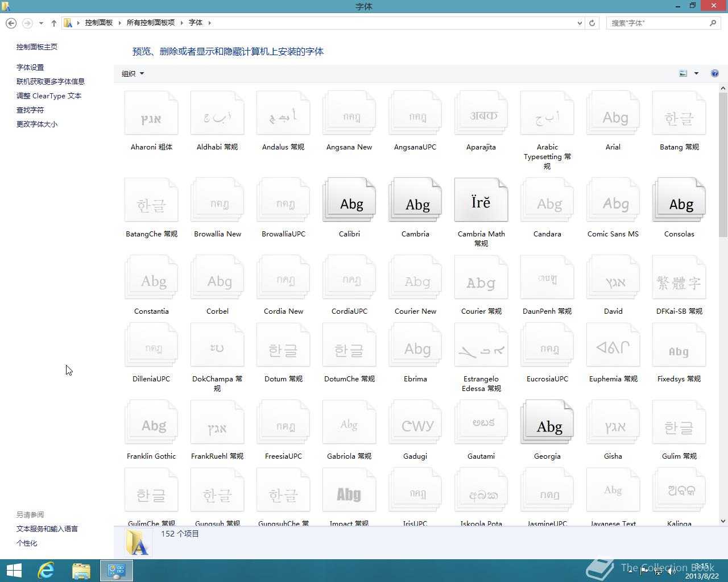Screen dimensions: 728x582
Task: Open 查找字符 link
Action: (x=30, y=110)
